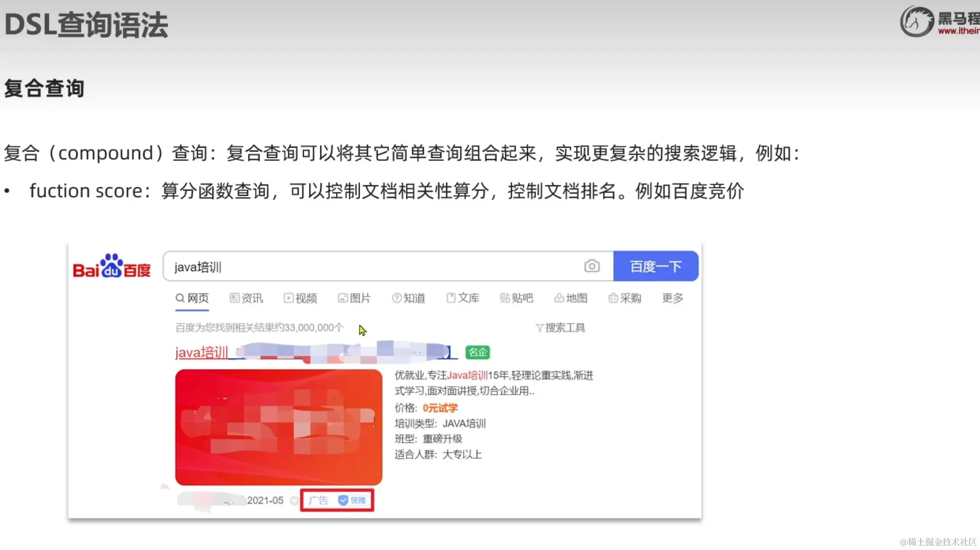The image size is (980, 550).
Task: Open the 视频 tab
Action: point(301,298)
